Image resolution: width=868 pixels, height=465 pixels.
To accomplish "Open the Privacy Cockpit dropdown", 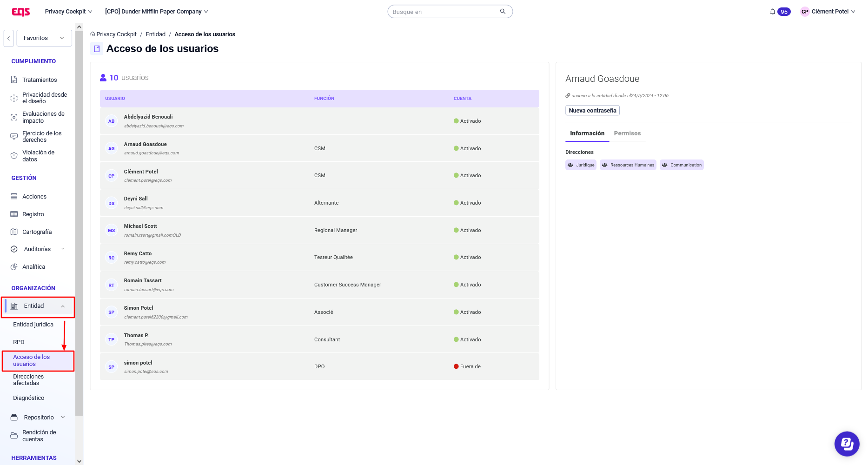I will 68,12.
